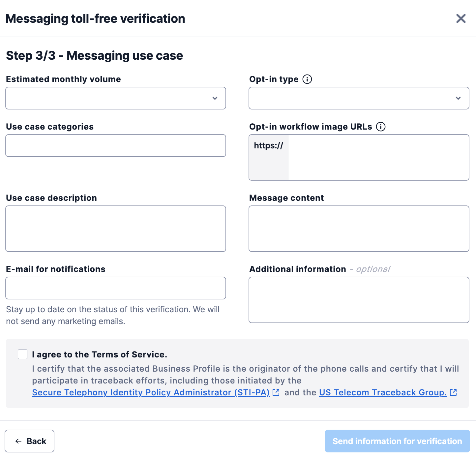Close the Messaging toll-free verification dialog
The image size is (476, 459).
tap(461, 18)
